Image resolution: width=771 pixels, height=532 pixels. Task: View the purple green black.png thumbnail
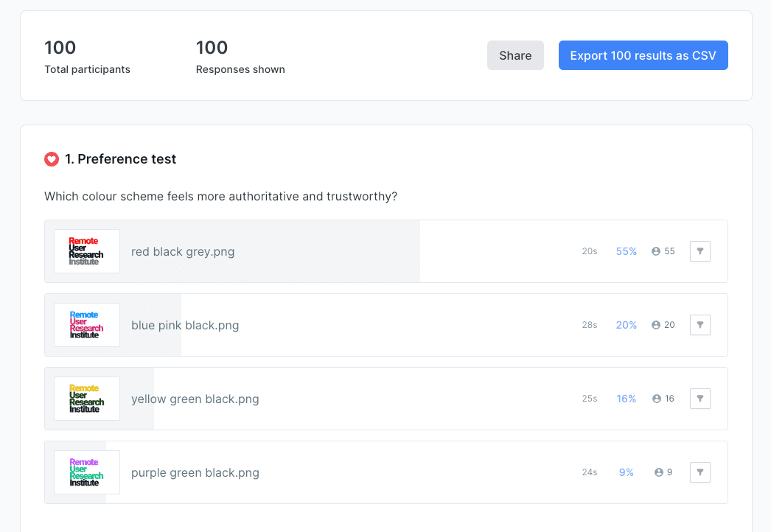pyautogui.click(x=86, y=472)
